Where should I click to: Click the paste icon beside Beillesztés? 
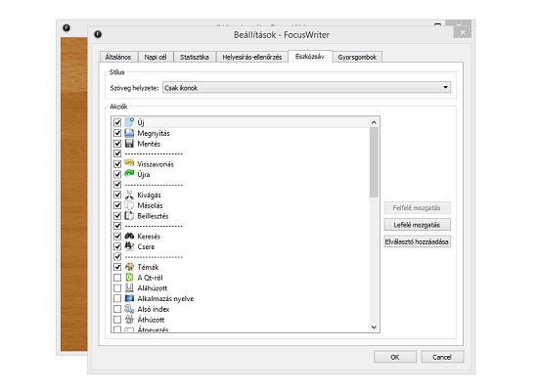pyautogui.click(x=129, y=216)
